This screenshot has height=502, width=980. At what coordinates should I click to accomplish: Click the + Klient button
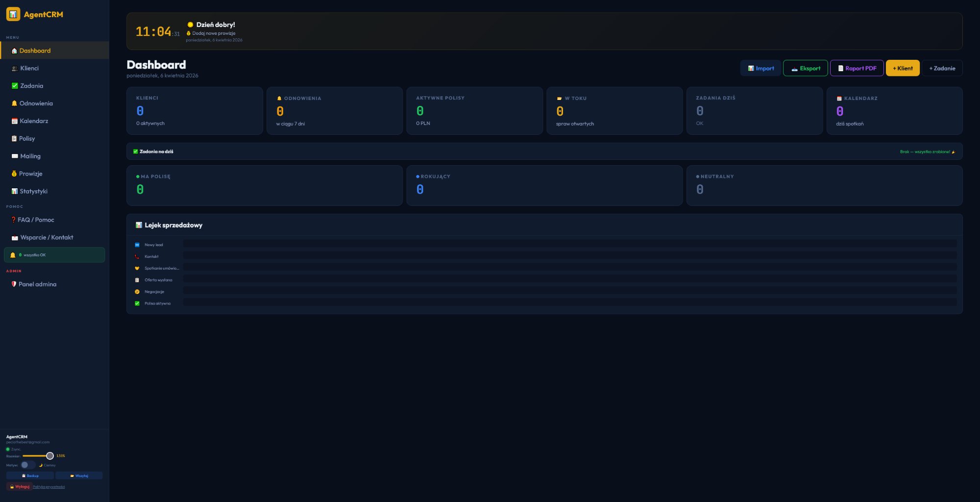(903, 68)
